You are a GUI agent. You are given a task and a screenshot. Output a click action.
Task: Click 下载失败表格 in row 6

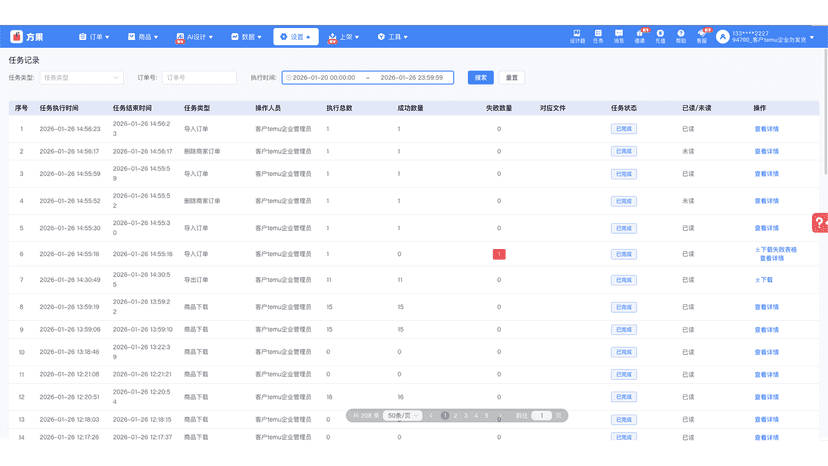pyautogui.click(x=776, y=249)
